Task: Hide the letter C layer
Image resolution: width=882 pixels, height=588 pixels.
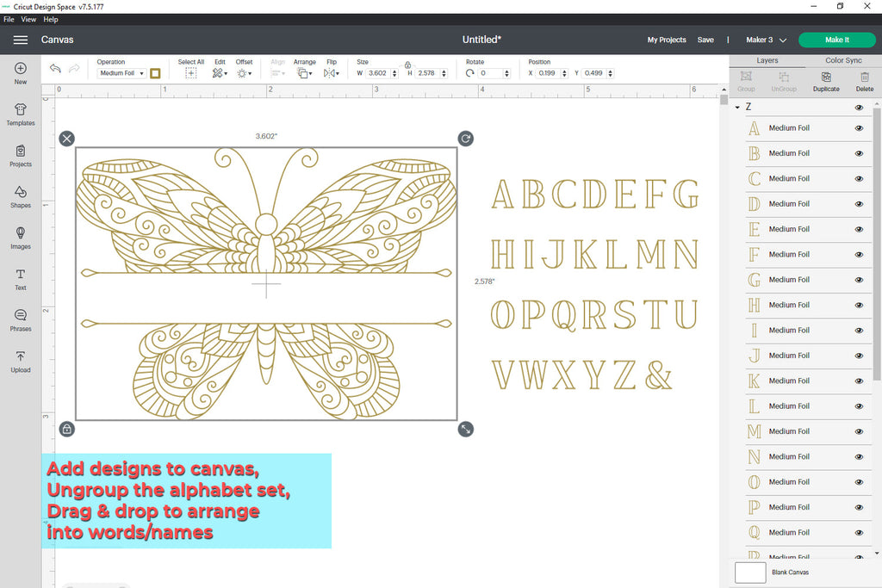Action: [x=859, y=179]
